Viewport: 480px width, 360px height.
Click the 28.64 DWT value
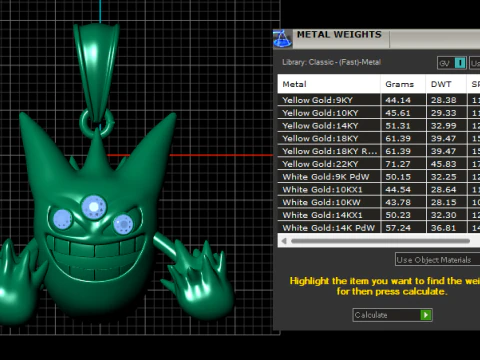[443, 189]
